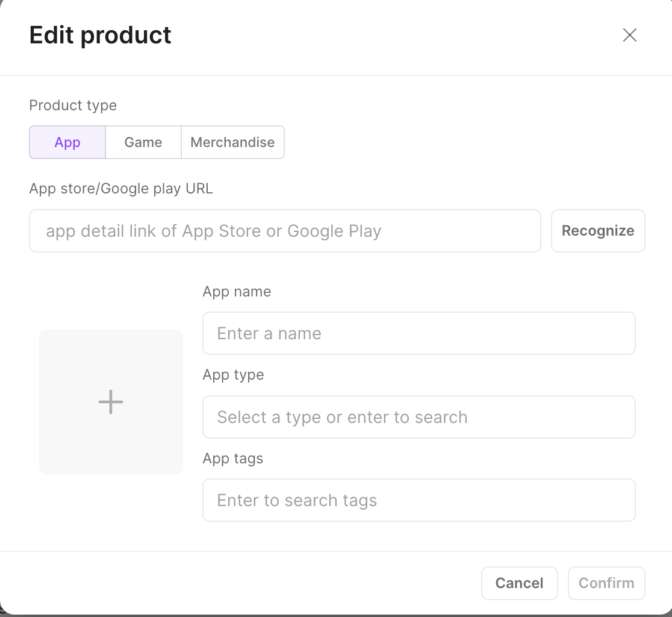The image size is (672, 617).
Task: Click the Enter a name field
Action: coord(418,333)
